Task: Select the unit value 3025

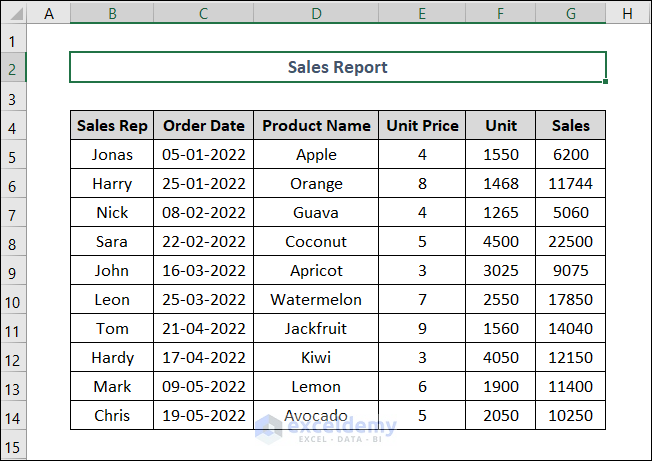Action: tap(500, 271)
